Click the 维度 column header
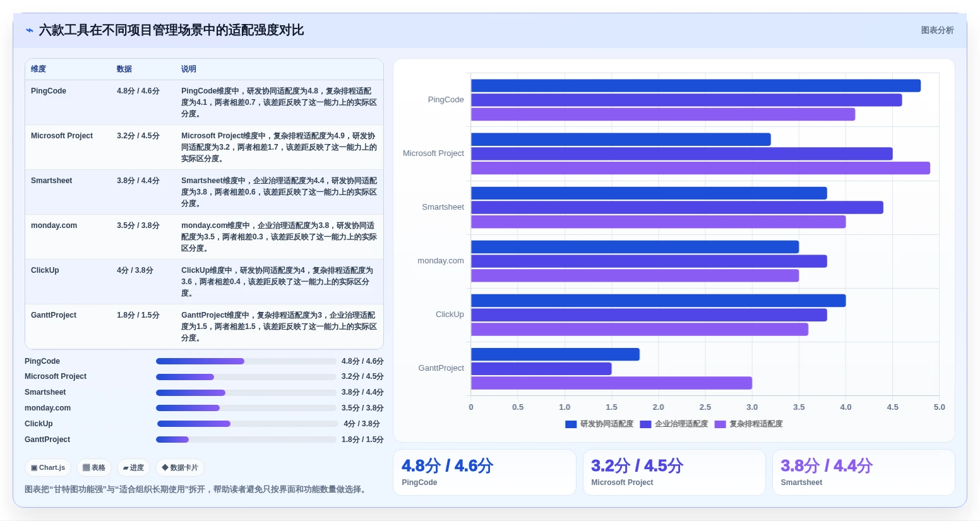The height and width of the screenshot is (521, 980). (x=39, y=69)
